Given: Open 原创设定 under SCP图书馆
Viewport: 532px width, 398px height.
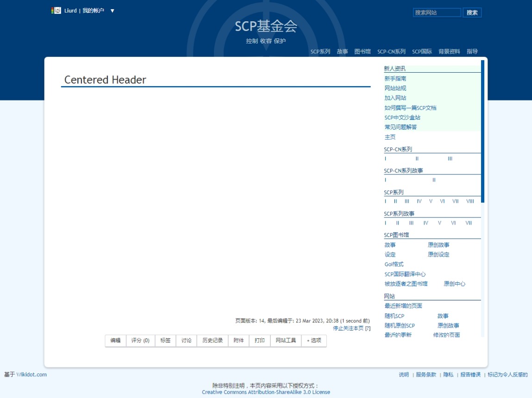Looking at the screenshot, I should (438, 255).
